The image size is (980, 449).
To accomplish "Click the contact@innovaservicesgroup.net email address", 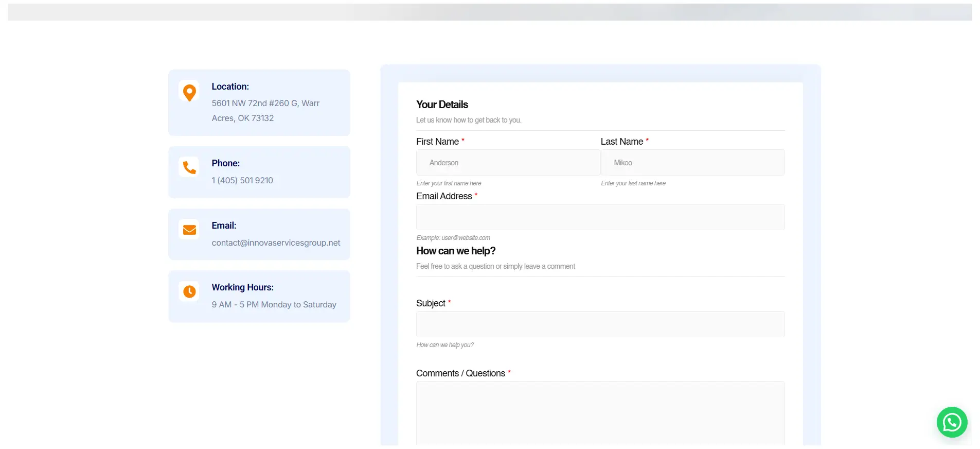I will (x=276, y=243).
